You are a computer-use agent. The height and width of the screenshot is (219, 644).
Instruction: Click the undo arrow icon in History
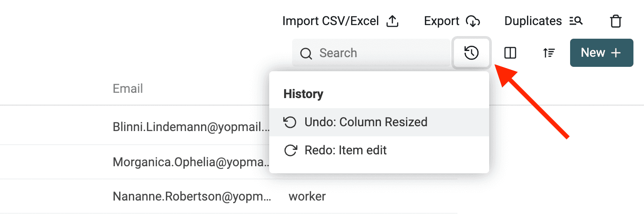point(290,122)
